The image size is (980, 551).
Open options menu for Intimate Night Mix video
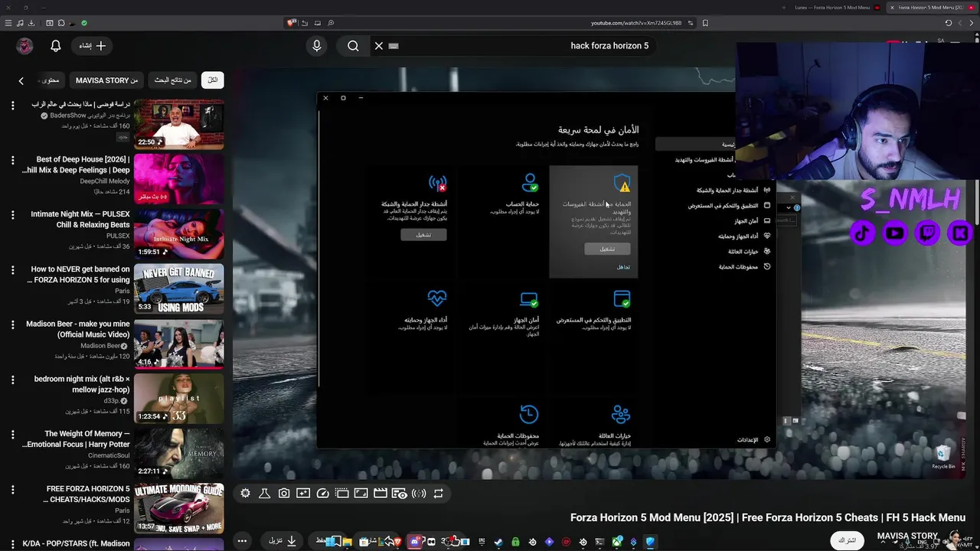pyautogui.click(x=12, y=216)
